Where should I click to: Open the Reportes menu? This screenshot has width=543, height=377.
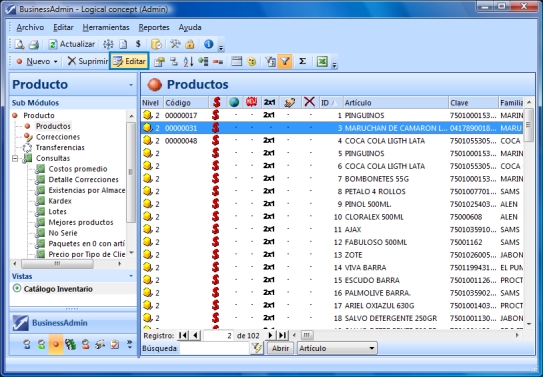click(x=154, y=27)
